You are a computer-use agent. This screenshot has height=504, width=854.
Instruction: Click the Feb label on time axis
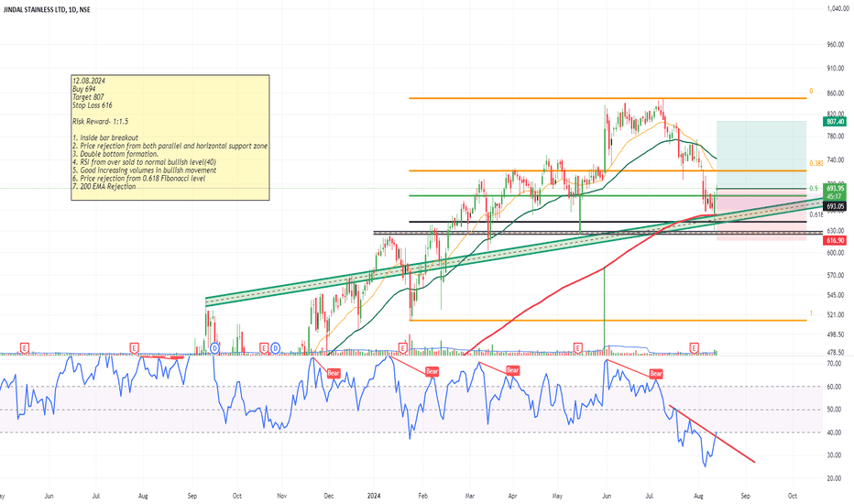point(422,496)
